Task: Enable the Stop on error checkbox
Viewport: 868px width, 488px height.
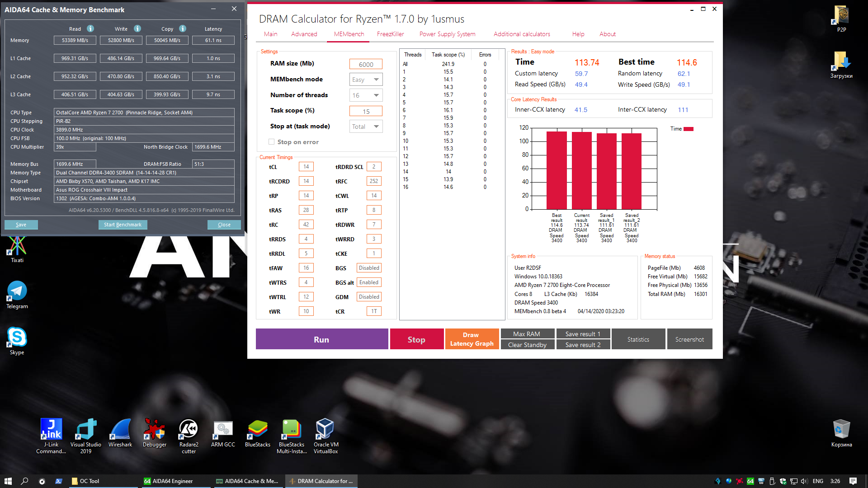Action: point(271,142)
